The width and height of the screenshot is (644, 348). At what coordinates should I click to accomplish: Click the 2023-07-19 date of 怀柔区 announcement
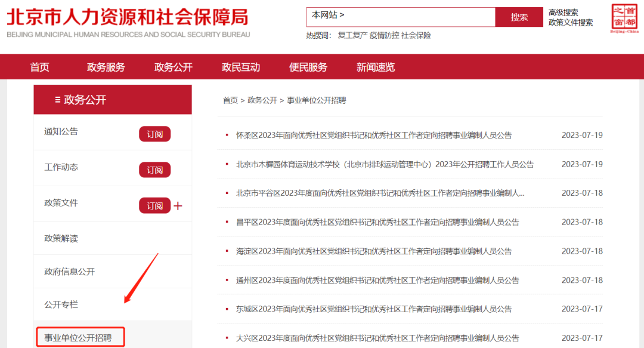[x=582, y=135]
